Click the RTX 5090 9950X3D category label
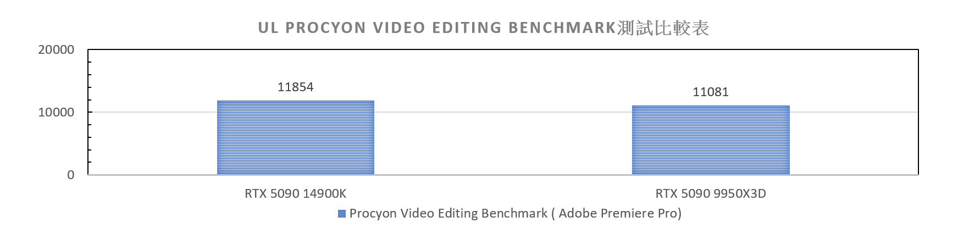The height and width of the screenshot is (228, 980). (711, 194)
